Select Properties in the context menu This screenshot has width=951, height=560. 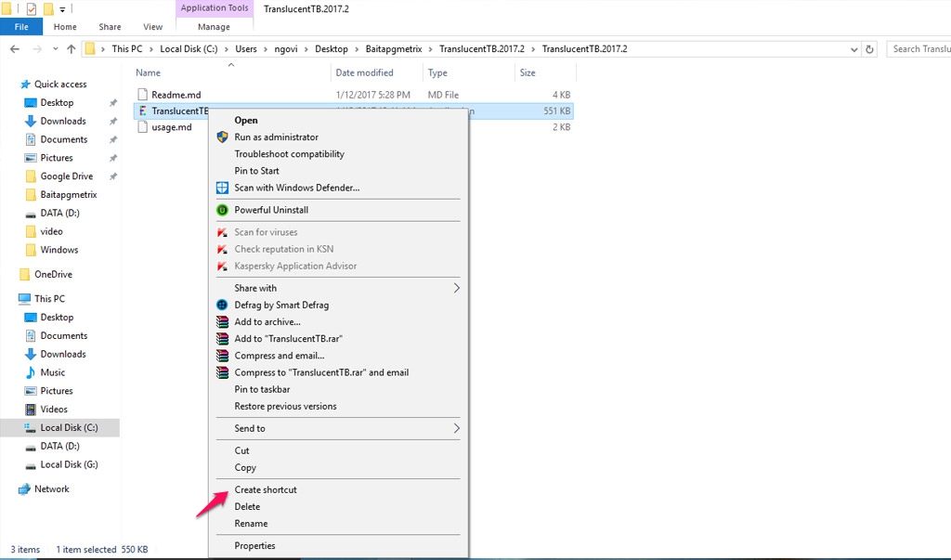[x=254, y=546]
